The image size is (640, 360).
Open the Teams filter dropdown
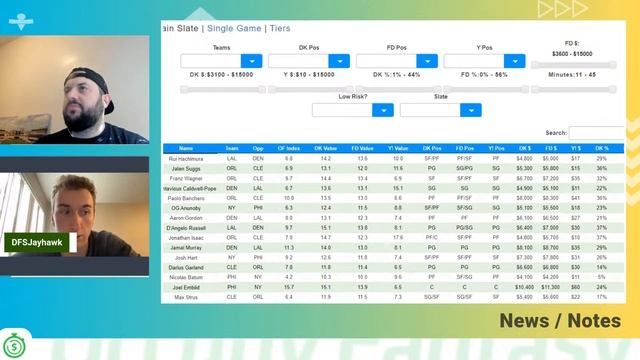251,61
